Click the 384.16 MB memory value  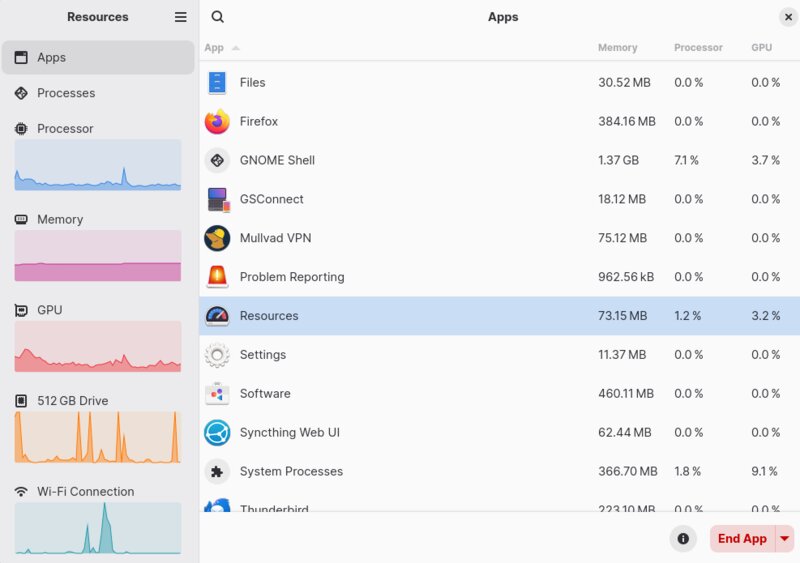tap(627, 121)
